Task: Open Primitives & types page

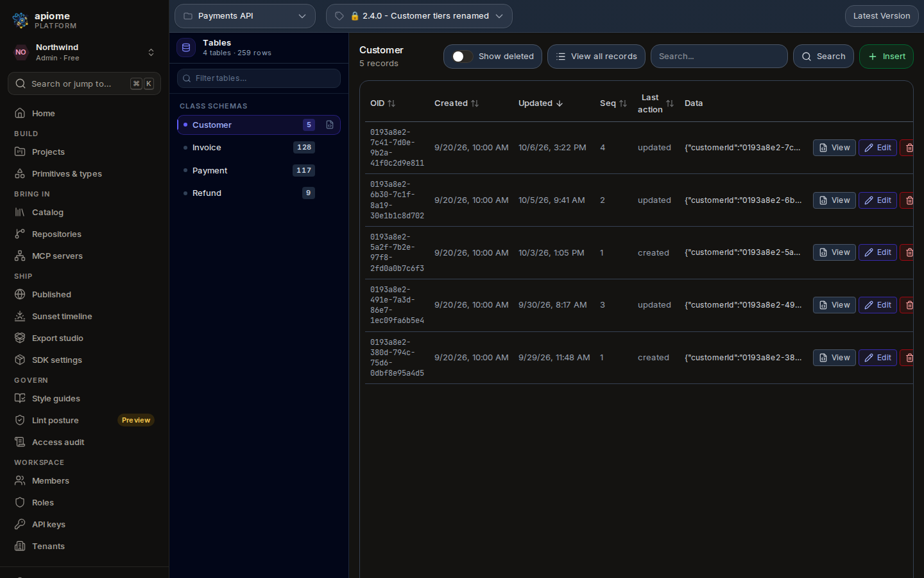Action: click(x=84, y=174)
